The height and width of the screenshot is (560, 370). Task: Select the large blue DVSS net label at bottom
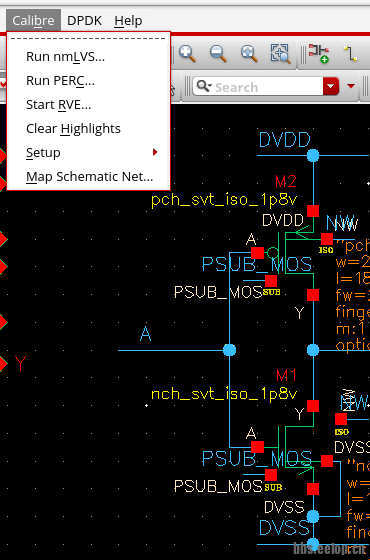coord(284,528)
